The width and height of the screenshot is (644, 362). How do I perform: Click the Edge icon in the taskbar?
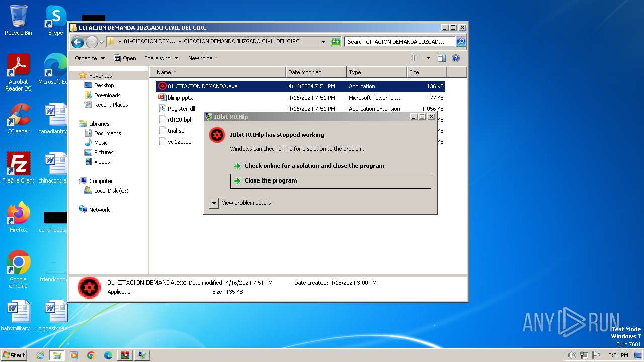[x=108, y=355]
